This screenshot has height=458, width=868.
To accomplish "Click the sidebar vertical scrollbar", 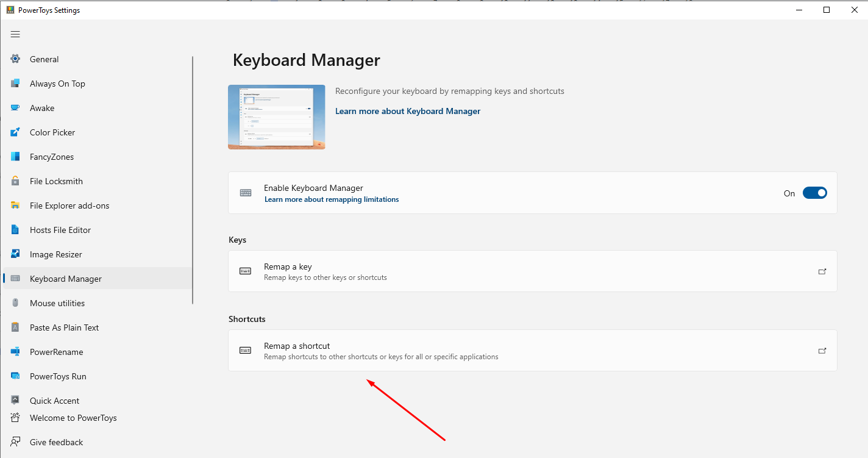I will pyautogui.click(x=193, y=180).
